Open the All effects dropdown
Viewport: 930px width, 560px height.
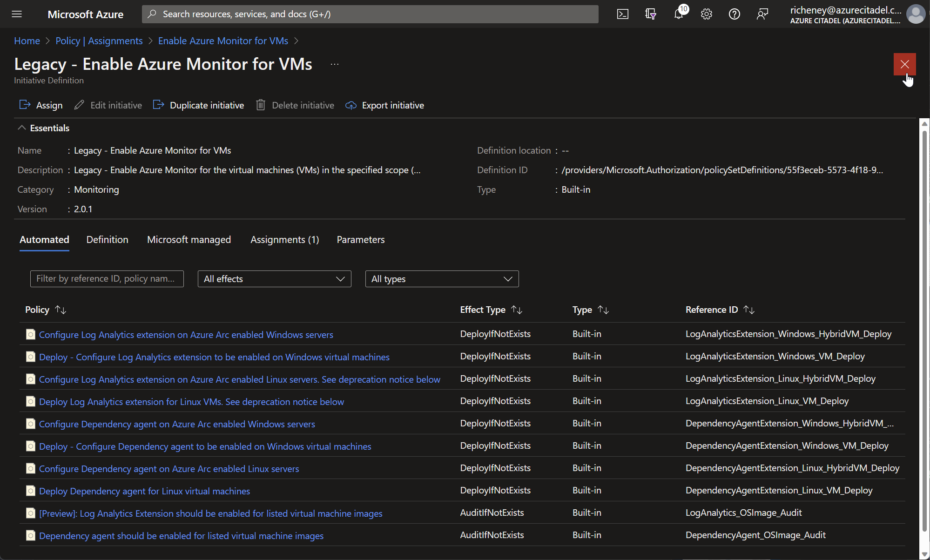(x=274, y=279)
